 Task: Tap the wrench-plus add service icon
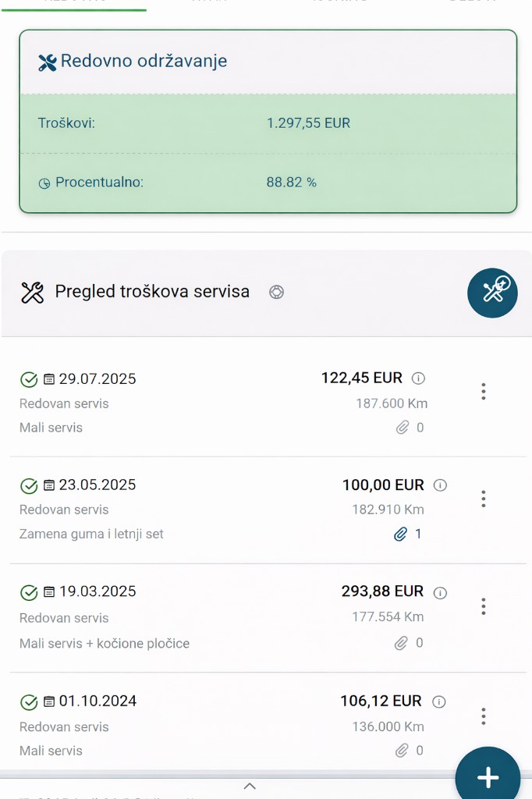[492, 293]
